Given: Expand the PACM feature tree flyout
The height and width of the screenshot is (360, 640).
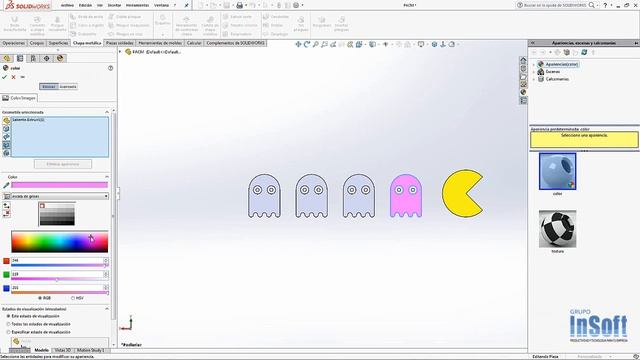Looking at the screenshot, I should click(120, 52).
